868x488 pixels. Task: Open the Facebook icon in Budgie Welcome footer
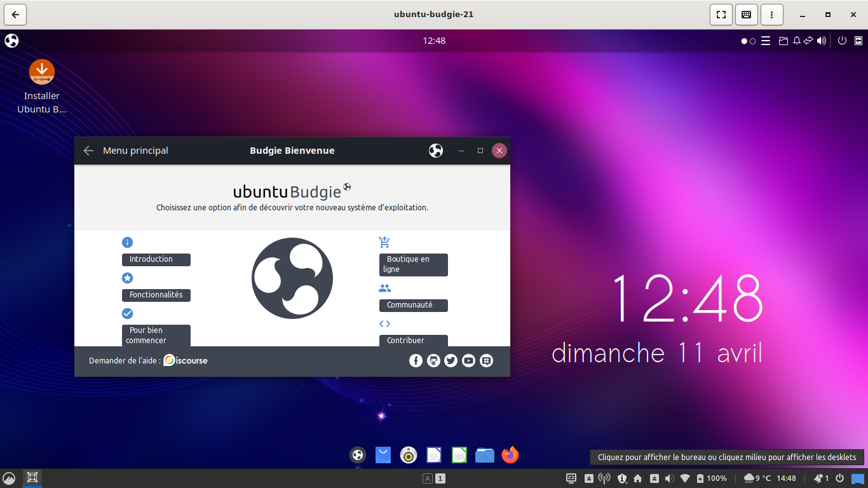tap(416, 361)
